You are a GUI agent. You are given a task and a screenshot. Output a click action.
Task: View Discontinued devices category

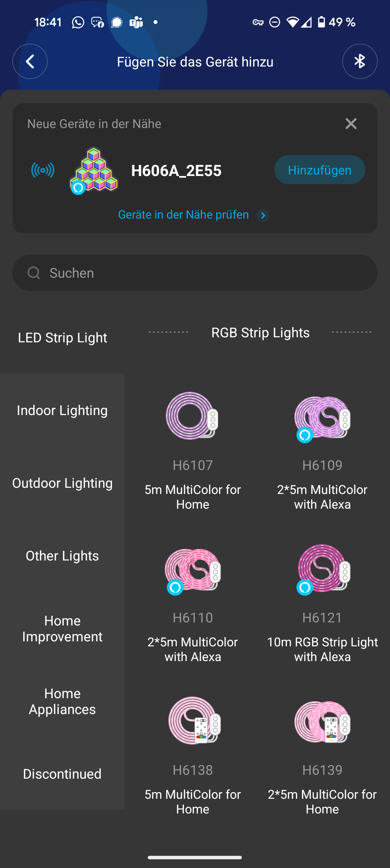62,774
